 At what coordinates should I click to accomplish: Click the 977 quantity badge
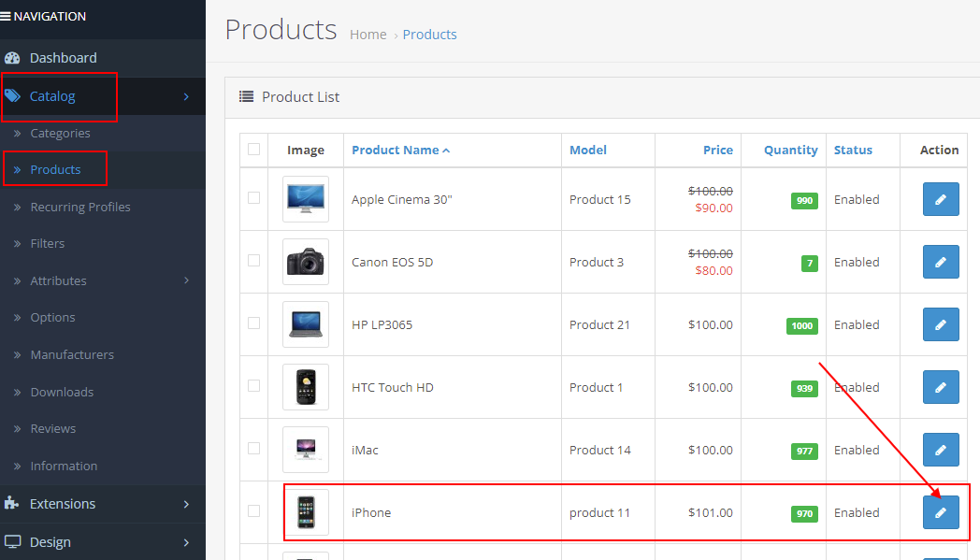(x=804, y=452)
